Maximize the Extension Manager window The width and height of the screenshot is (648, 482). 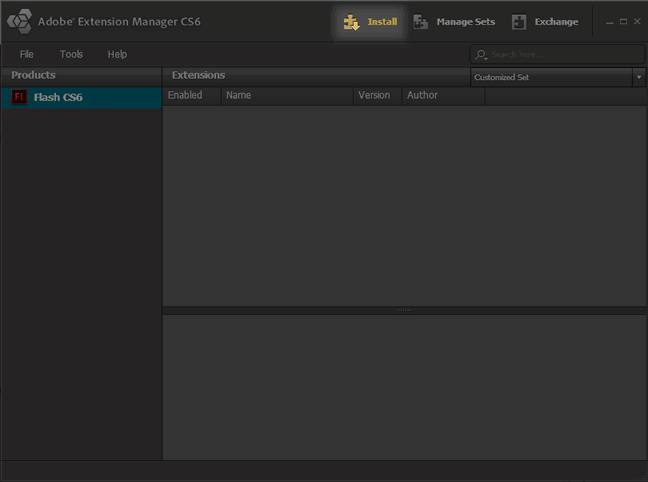point(623,21)
